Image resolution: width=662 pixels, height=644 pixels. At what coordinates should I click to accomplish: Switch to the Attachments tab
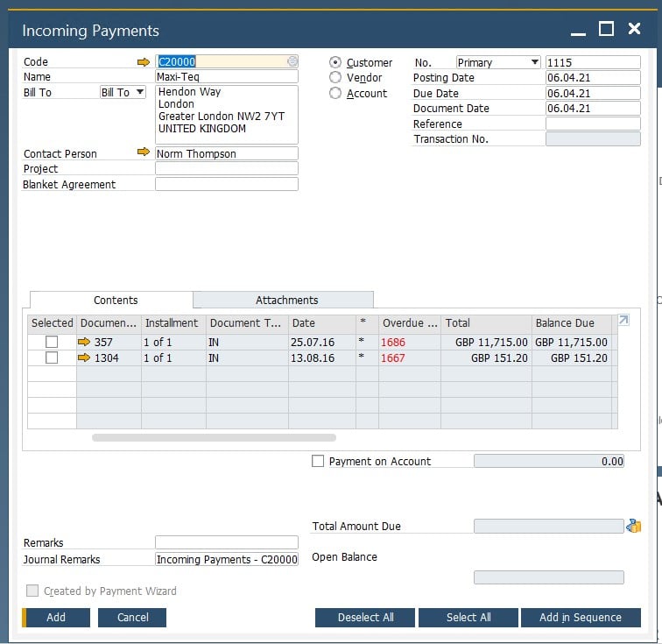point(286,300)
